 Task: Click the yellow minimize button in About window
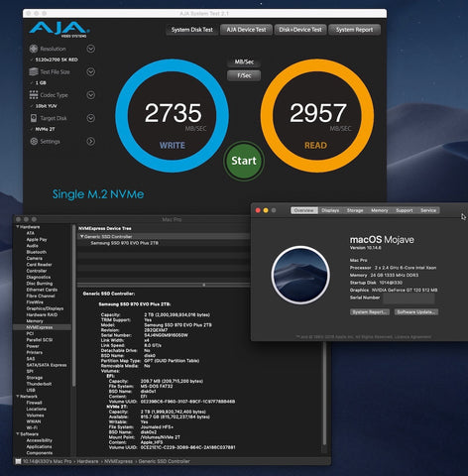click(266, 210)
